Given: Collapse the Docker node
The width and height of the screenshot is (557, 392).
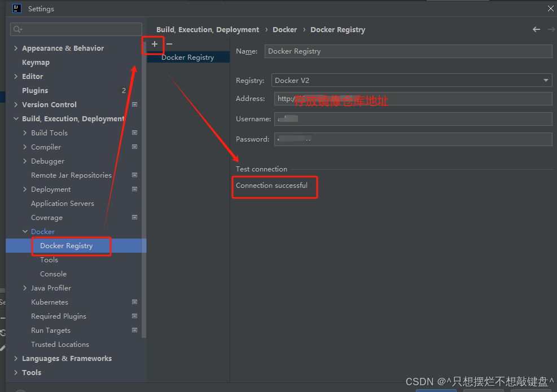Looking at the screenshot, I should tap(25, 231).
